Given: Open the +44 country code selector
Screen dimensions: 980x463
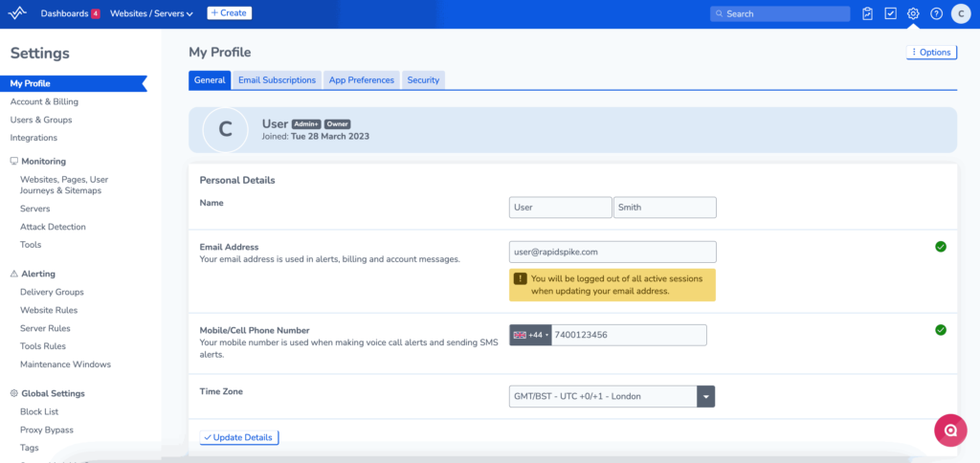Looking at the screenshot, I should tap(530, 335).
